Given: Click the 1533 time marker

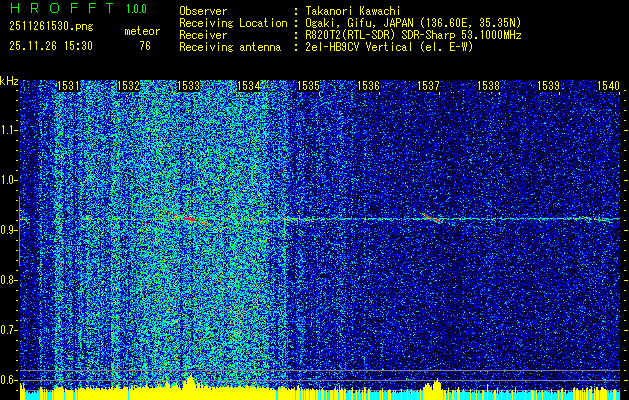Looking at the screenshot, I should coord(189,86).
